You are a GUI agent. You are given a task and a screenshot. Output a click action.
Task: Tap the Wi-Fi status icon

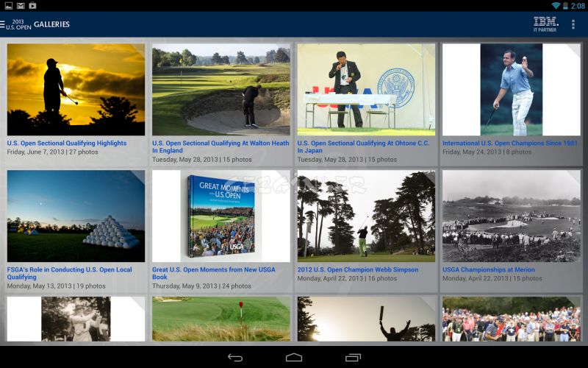(x=556, y=6)
